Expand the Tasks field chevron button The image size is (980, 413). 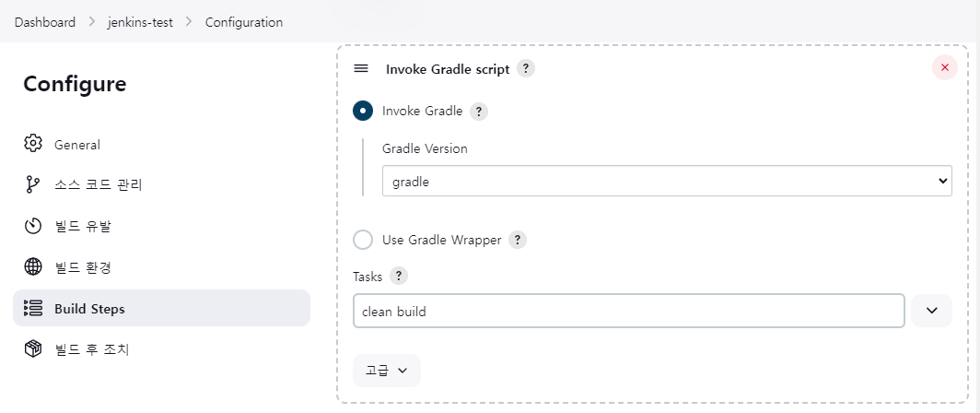click(x=931, y=312)
